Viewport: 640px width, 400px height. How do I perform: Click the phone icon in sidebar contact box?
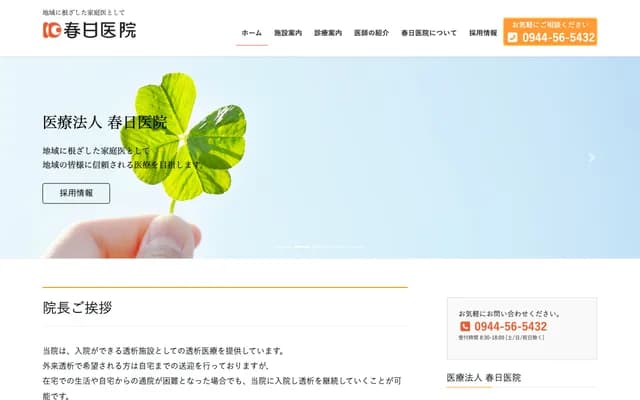click(x=465, y=326)
